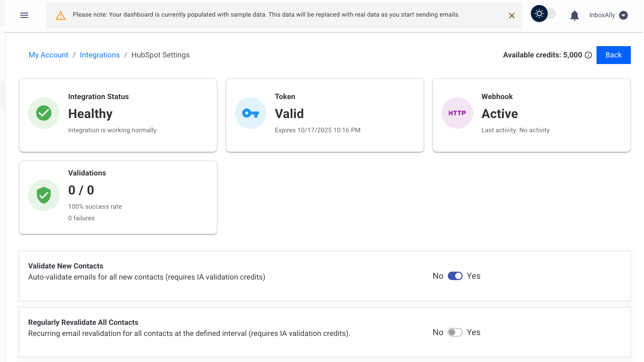The width and height of the screenshot is (644, 362).
Task: Open the hamburger navigation menu
Action: [x=24, y=15]
